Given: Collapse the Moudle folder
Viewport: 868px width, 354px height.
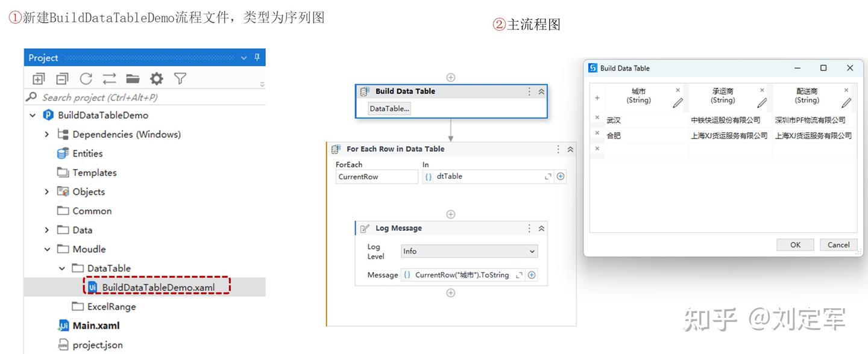Looking at the screenshot, I should click(46, 249).
